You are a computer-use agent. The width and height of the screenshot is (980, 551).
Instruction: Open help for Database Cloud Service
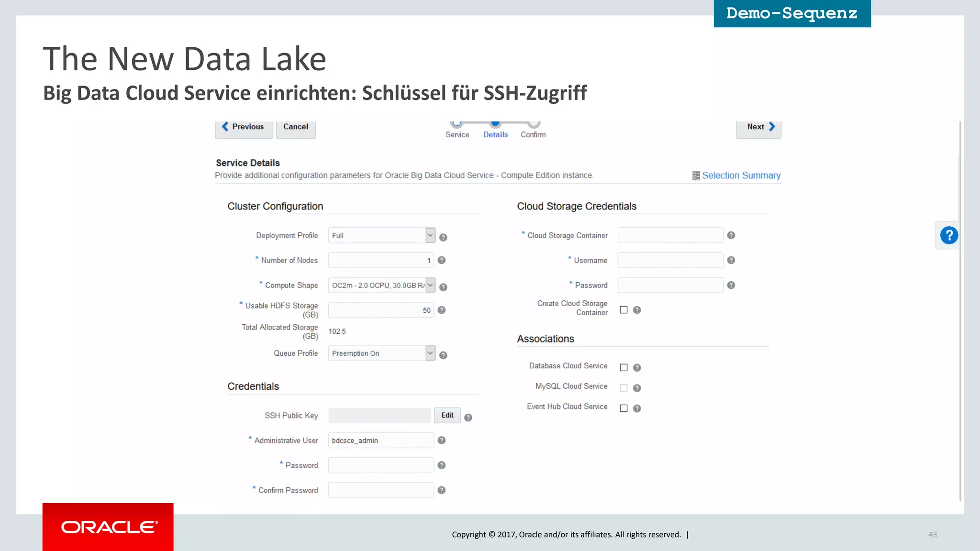pyautogui.click(x=637, y=367)
